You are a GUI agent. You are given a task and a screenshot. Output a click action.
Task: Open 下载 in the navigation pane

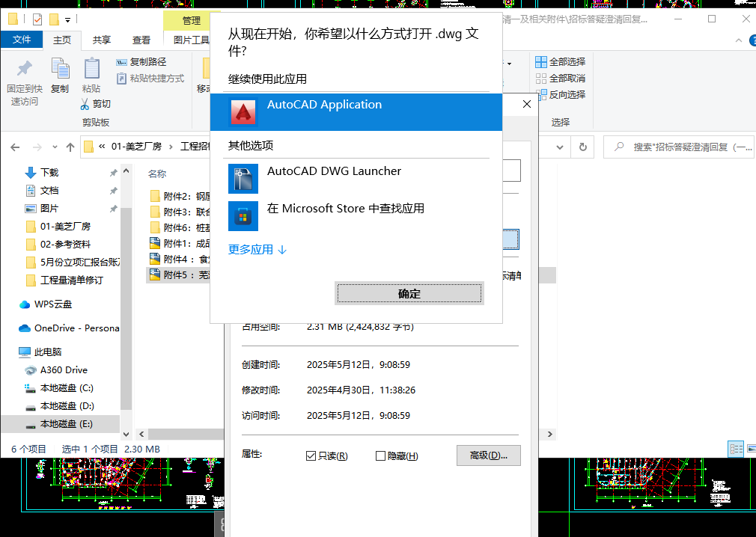(x=49, y=173)
